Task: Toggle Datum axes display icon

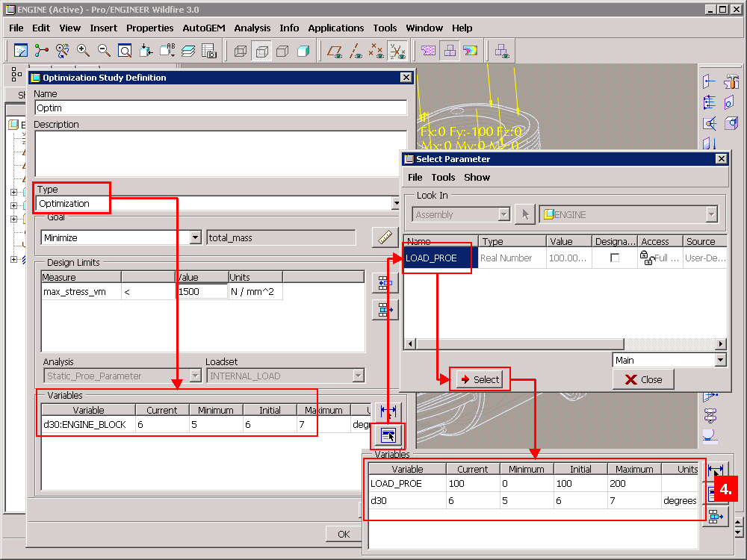Action: pyautogui.click(x=356, y=51)
